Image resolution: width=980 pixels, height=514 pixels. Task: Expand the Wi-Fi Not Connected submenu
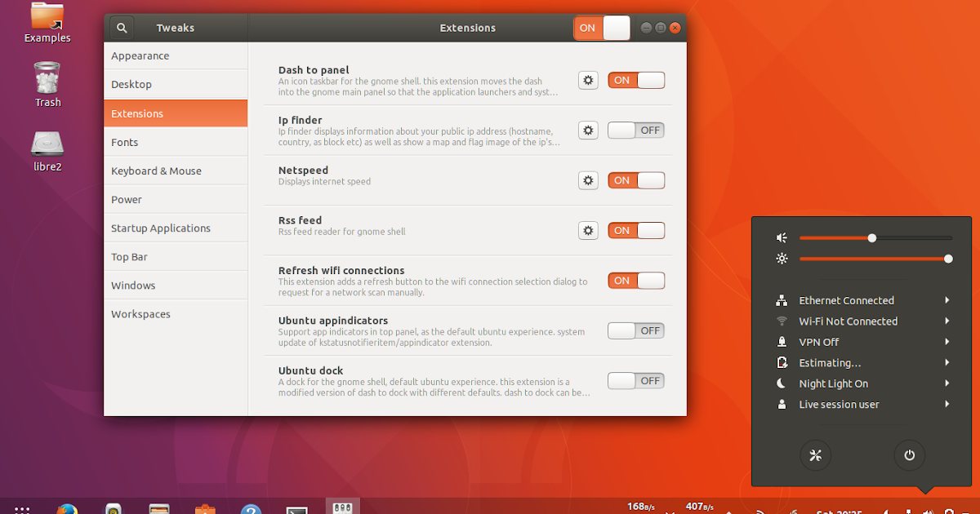pyautogui.click(x=947, y=321)
